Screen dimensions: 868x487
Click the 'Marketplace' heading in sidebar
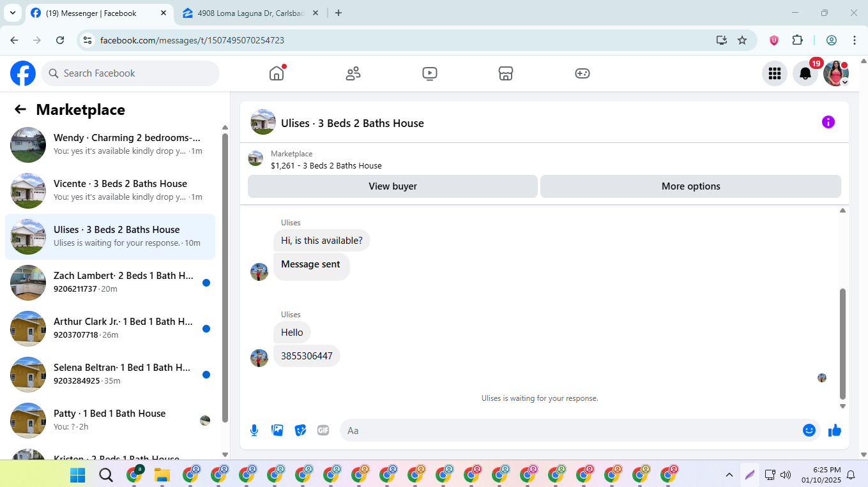(80, 110)
